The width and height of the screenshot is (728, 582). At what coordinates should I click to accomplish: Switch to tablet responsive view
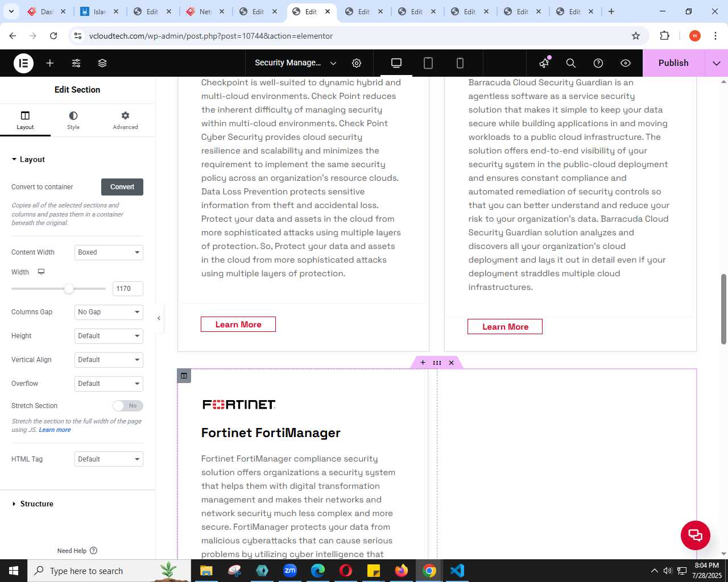coord(428,63)
